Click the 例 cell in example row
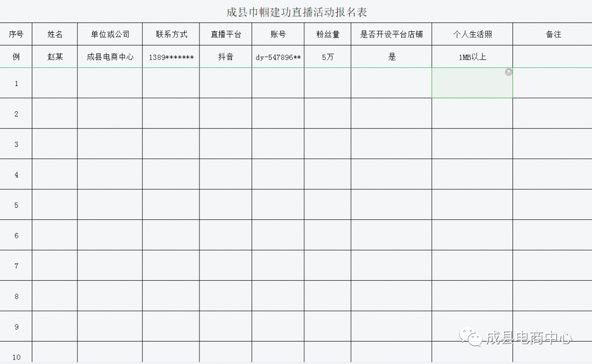Screen dimensions: 592x364 tap(16, 57)
